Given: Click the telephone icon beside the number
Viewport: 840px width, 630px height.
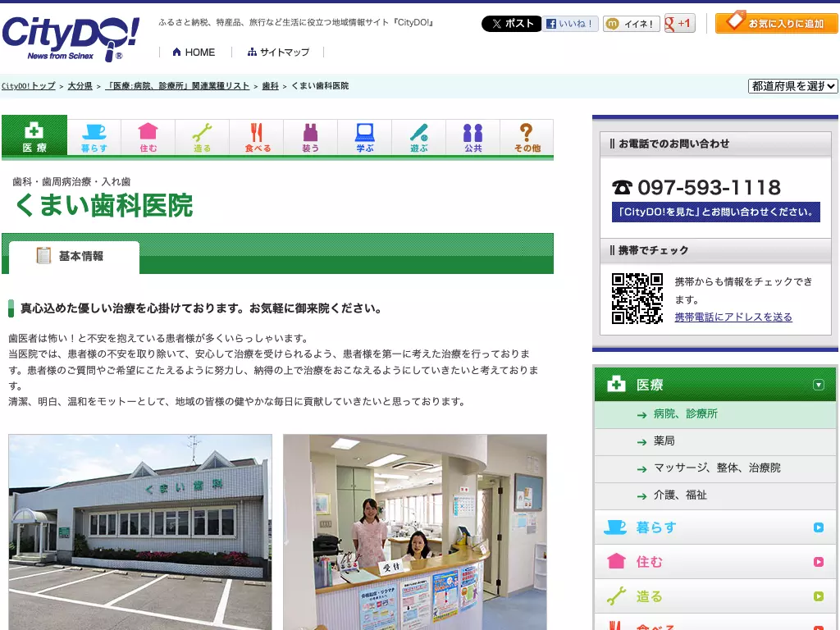Looking at the screenshot, I should click(622, 188).
